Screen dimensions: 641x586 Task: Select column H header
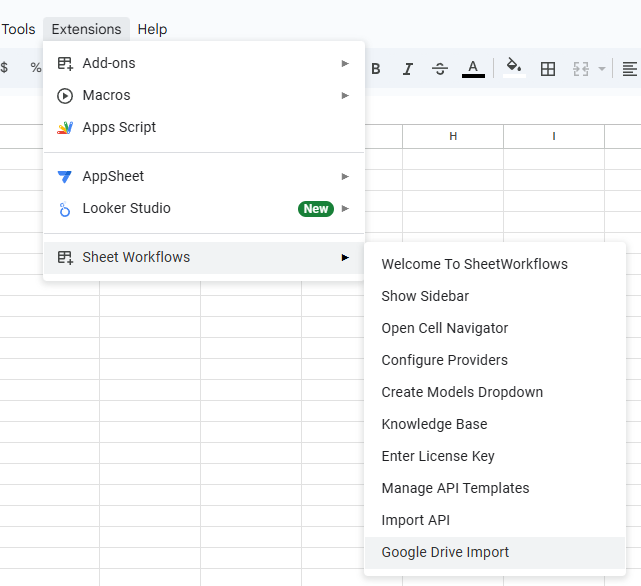click(453, 136)
